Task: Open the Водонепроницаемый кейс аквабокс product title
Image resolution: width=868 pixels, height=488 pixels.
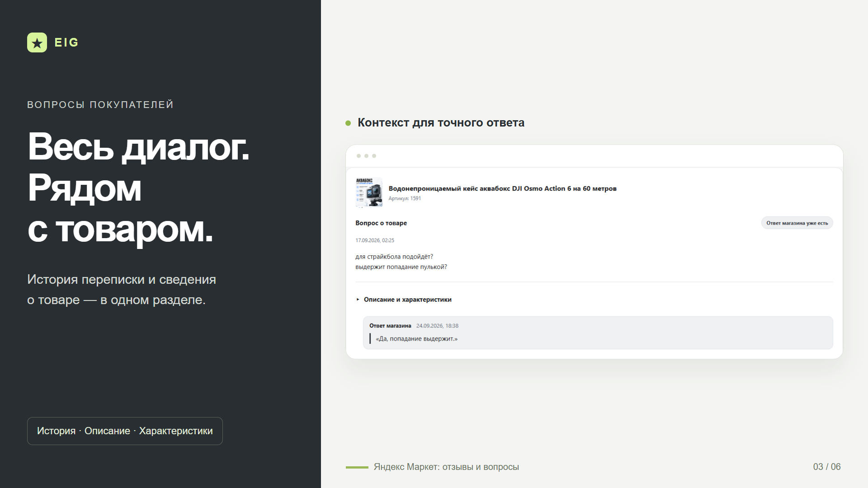Action: [x=502, y=188]
